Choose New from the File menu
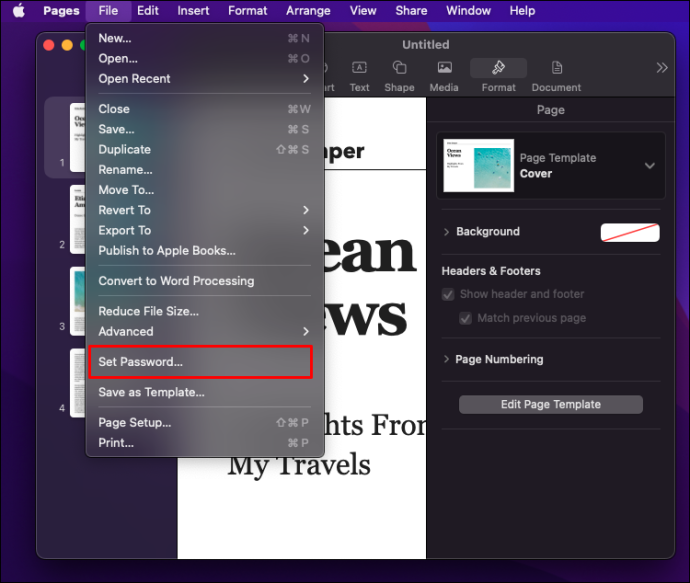The image size is (690, 583). coord(204,38)
